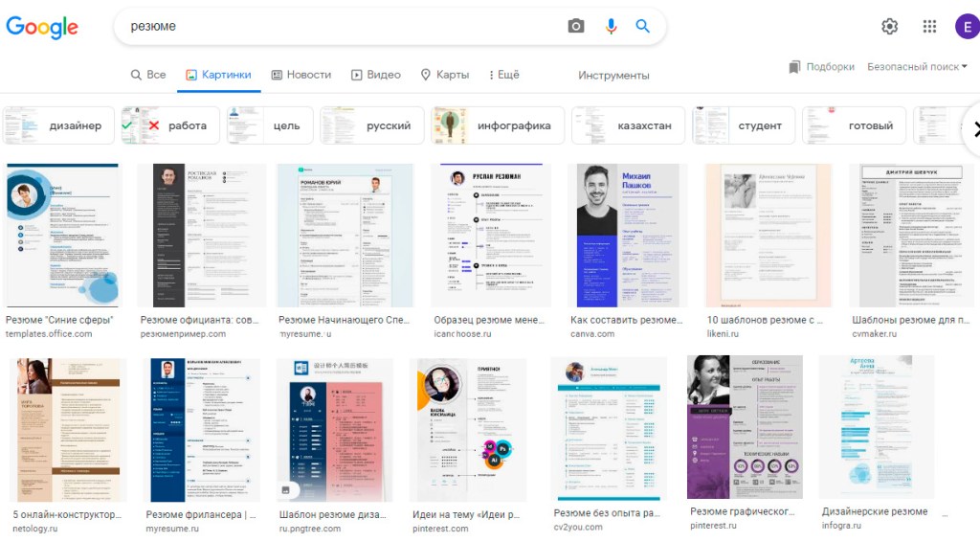Click the blue magnifying glass search icon
The height and width of the screenshot is (542, 980).
tap(643, 26)
